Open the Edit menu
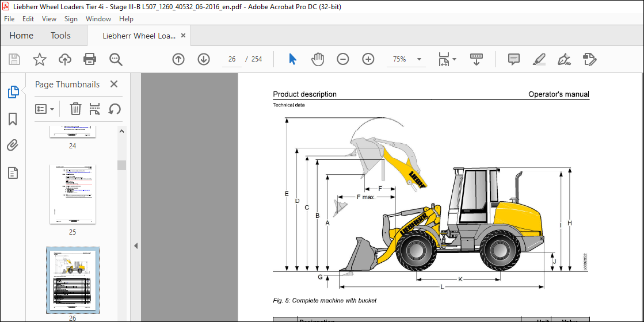Viewport: 644px width, 322px height. pyautogui.click(x=28, y=19)
